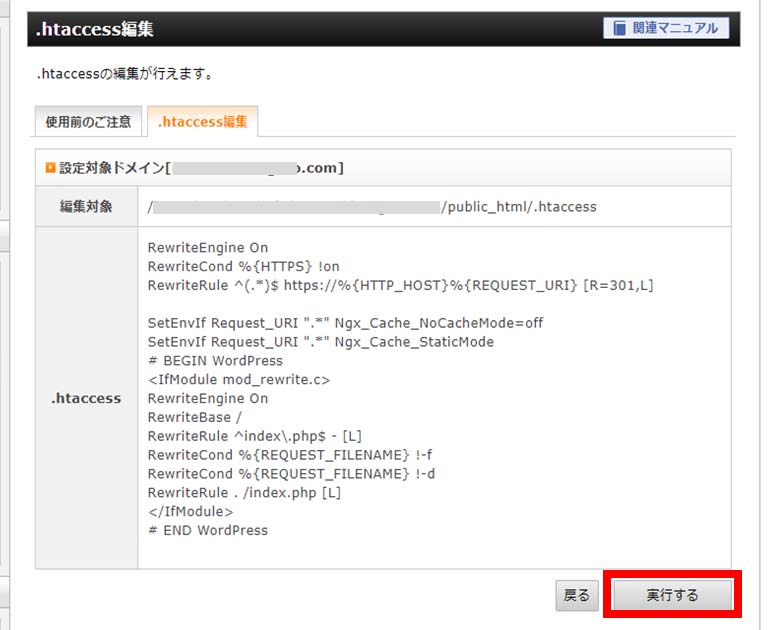Click the RewriteRule https redirect R=301 line
The height and width of the screenshot is (630, 783).
pyautogui.click(x=400, y=285)
